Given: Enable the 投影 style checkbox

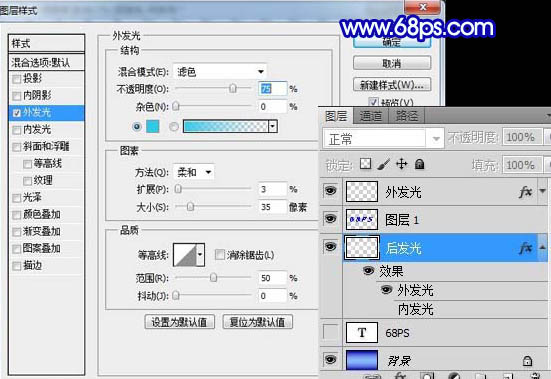Looking at the screenshot, I should click(x=17, y=79).
